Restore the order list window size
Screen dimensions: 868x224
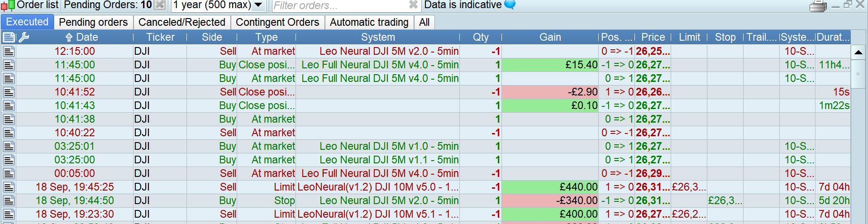tap(848, 5)
